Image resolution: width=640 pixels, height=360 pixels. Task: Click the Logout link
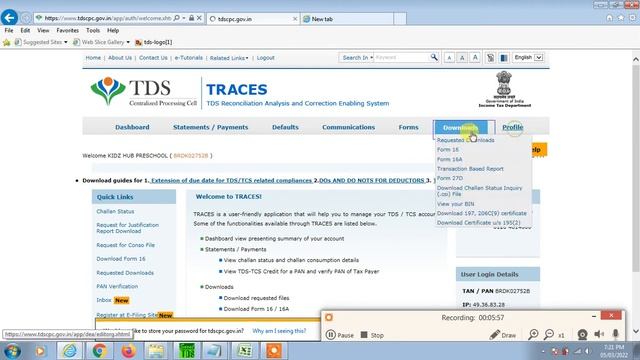coord(266,58)
